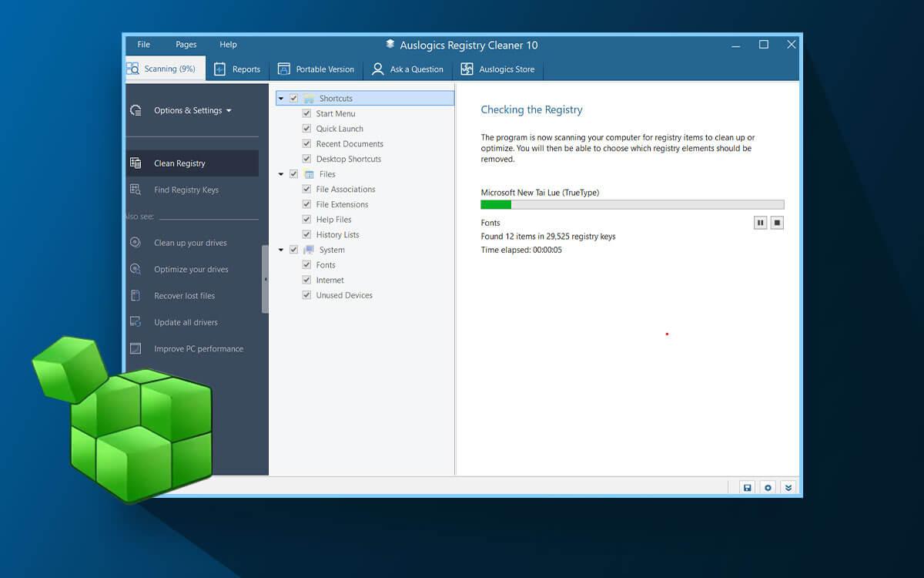Uncheck the Start Menu checkbox

307,113
